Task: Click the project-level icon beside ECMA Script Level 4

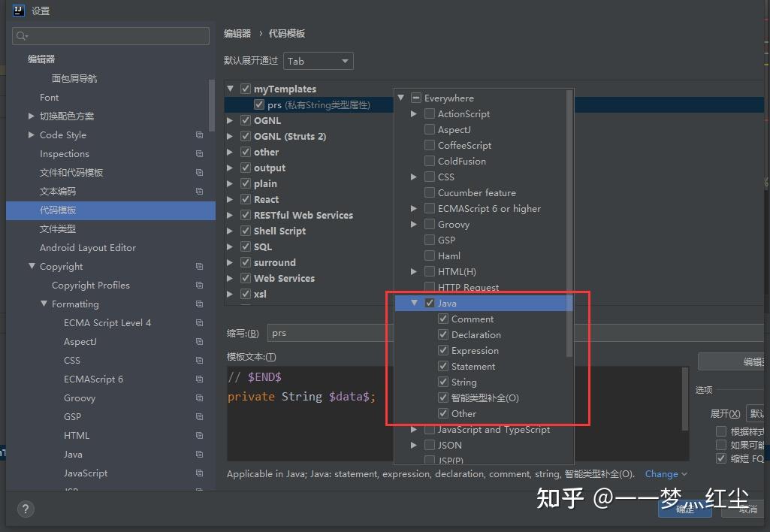Action: point(199,323)
